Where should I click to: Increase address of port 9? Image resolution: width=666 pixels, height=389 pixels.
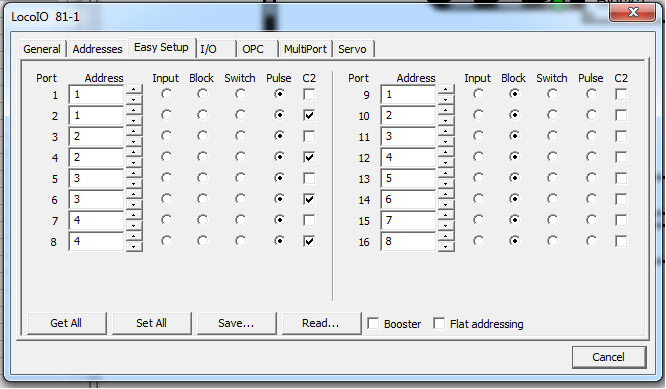click(446, 89)
